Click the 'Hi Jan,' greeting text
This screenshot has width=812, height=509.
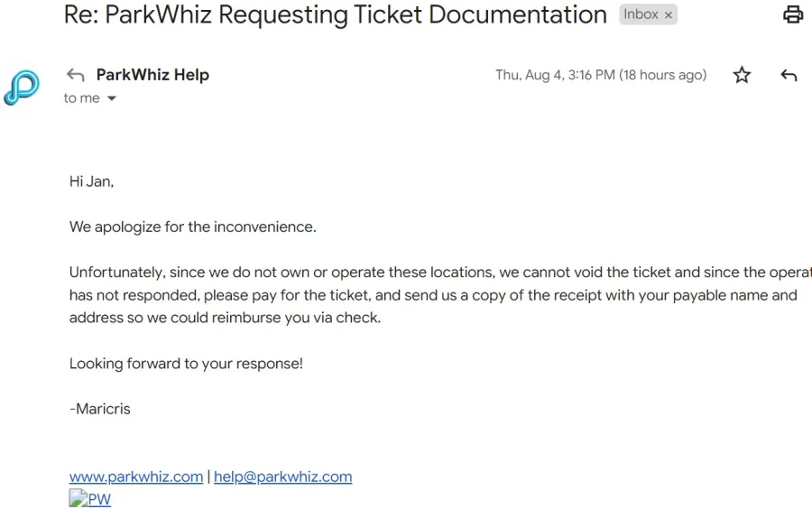pyautogui.click(x=91, y=181)
